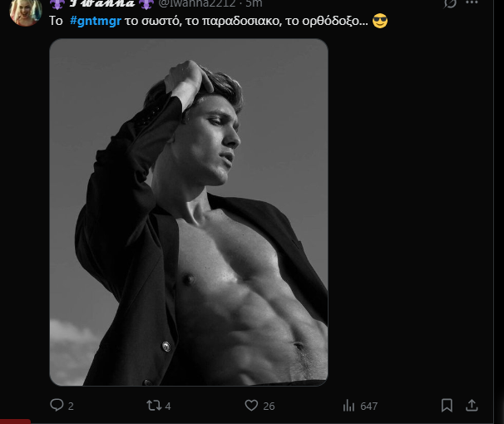Open view analytics bar chart icon
The height and width of the screenshot is (424, 504).
click(x=349, y=405)
